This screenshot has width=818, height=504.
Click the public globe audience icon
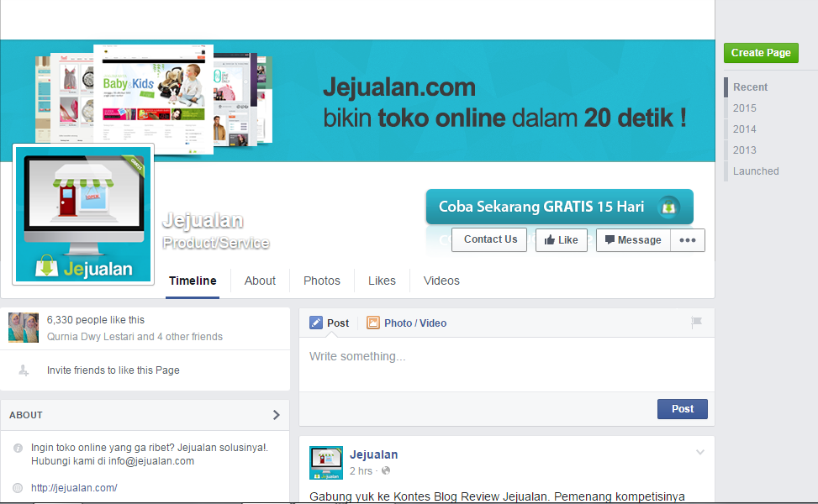tap(386, 470)
